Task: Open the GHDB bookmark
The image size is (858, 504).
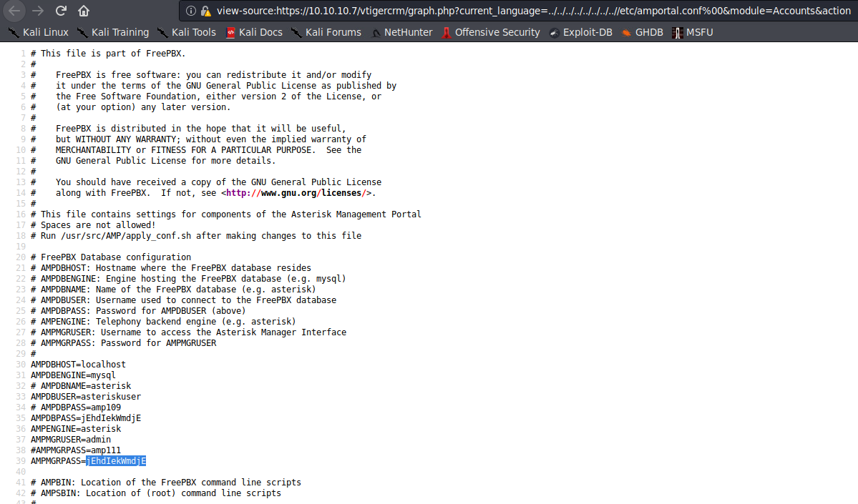Action: [643, 32]
